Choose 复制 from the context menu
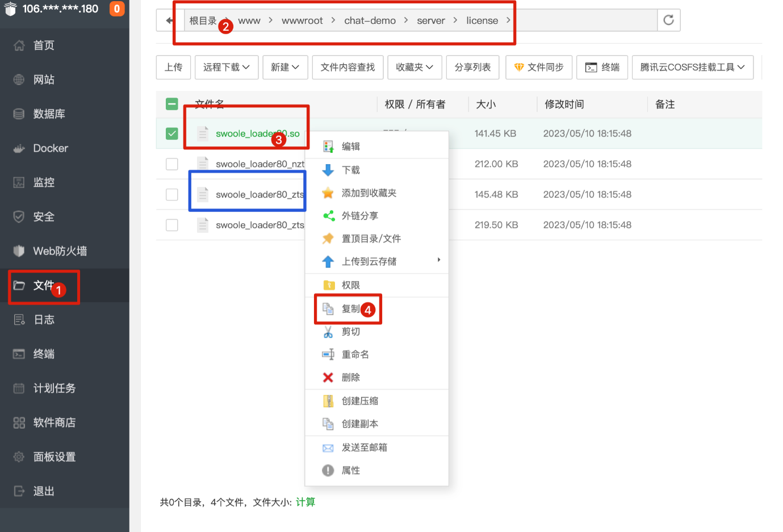The height and width of the screenshot is (532, 783). coord(350,309)
